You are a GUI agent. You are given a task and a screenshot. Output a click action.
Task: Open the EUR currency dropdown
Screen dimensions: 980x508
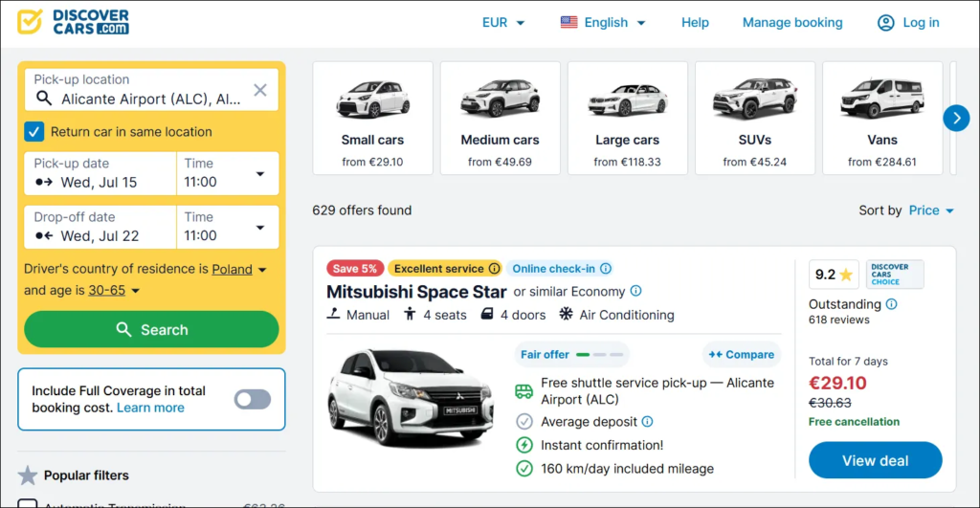tap(503, 23)
